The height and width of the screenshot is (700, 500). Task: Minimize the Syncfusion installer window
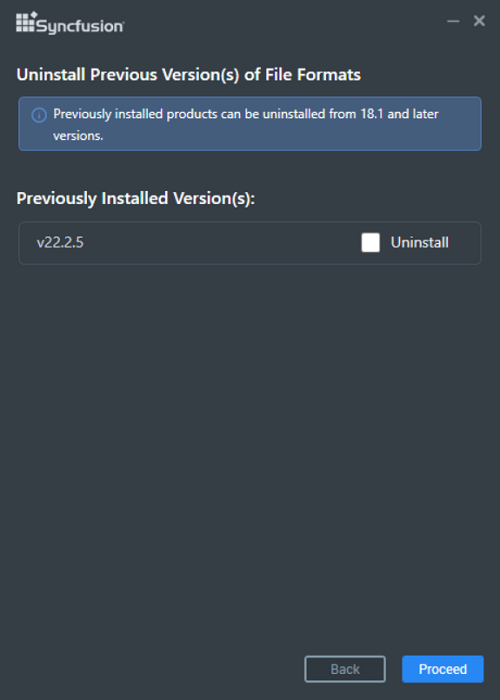(453, 21)
